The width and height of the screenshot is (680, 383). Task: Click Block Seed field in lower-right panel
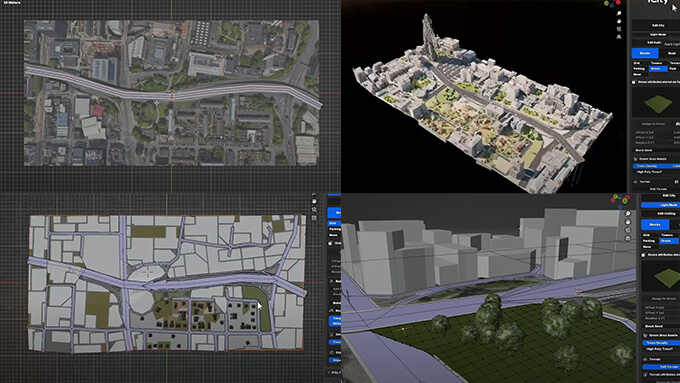click(x=660, y=326)
